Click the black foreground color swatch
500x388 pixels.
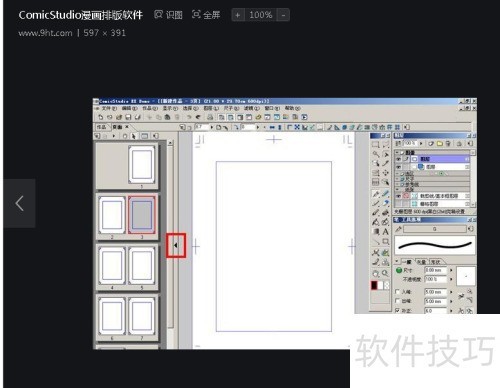[x=374, y=286]
